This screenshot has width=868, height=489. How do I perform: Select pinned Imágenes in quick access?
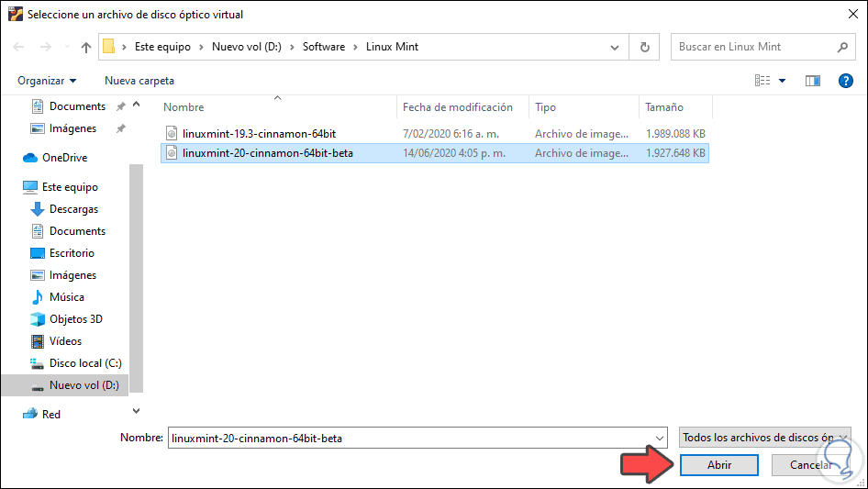(x=72, y=128)
